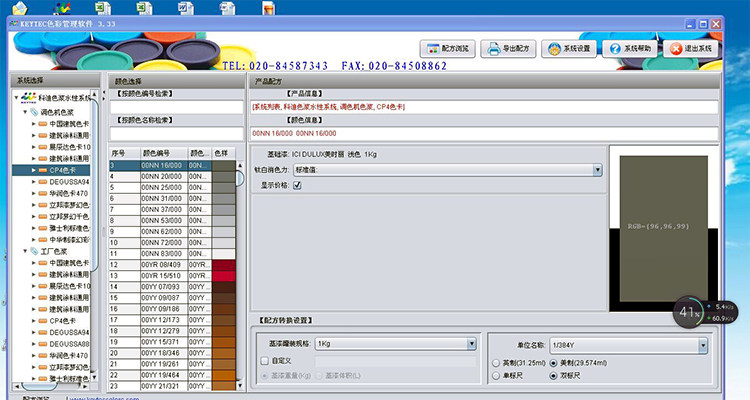Click the 导出配方 export formula printer button
The image size is (750, 400).
[510, 48]
